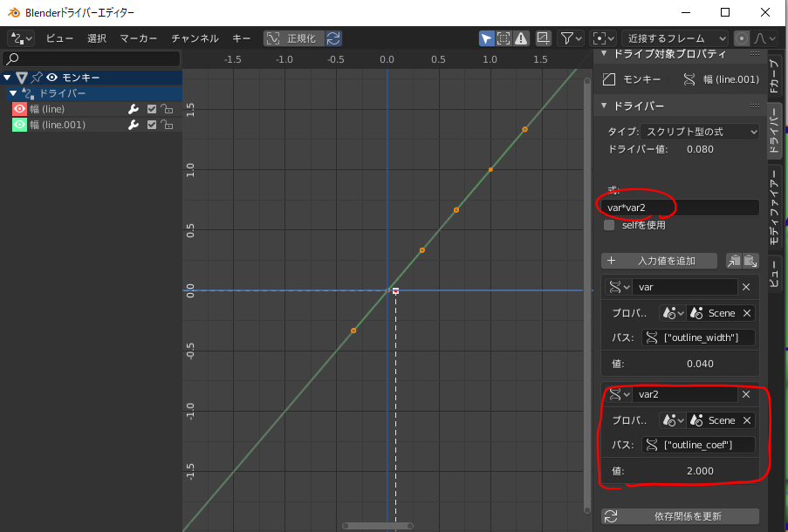
Task: Click the paste driver variables icon
Action: (750, 261)
